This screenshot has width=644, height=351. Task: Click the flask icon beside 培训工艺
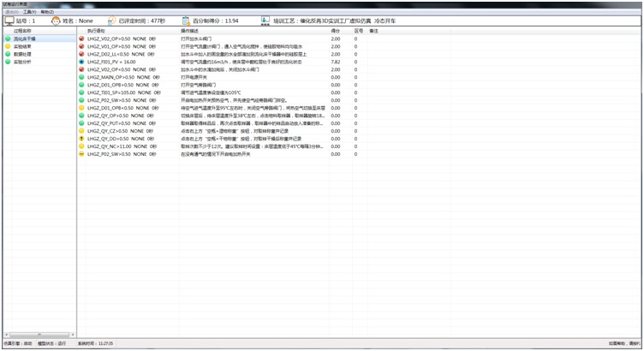coord(265,20)
